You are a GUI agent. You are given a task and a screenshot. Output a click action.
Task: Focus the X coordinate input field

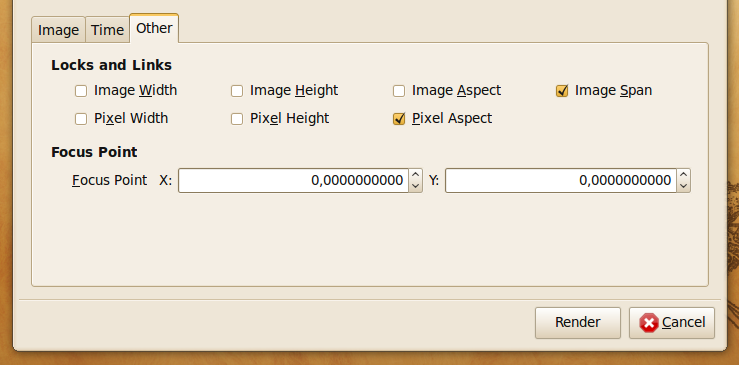click(293, 181)
